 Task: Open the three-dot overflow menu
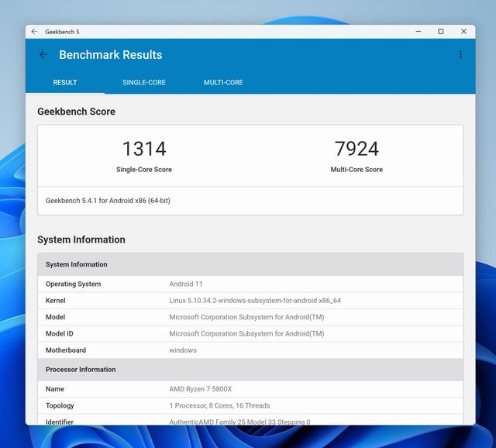pyautogui.click(x=460, y=55)
